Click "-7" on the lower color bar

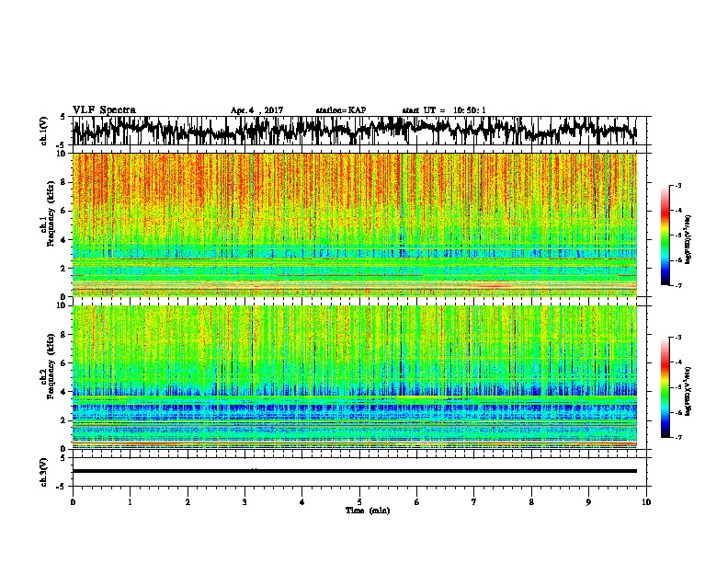coord(677,437)
